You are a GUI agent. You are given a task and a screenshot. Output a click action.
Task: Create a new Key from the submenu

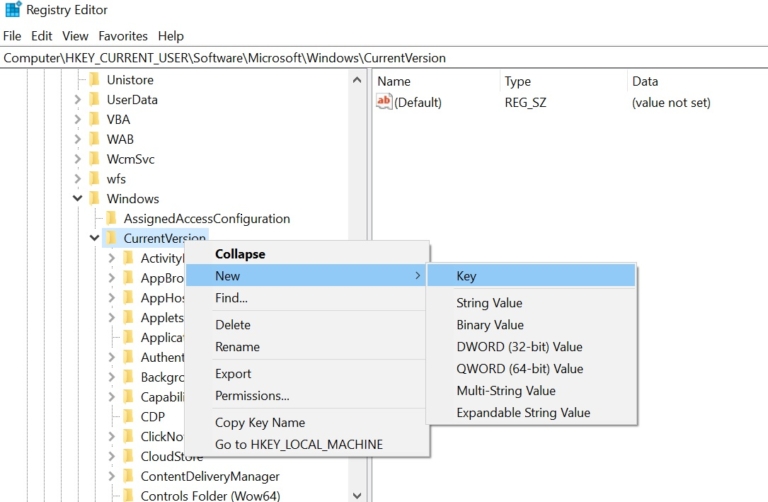coord(531,276)
